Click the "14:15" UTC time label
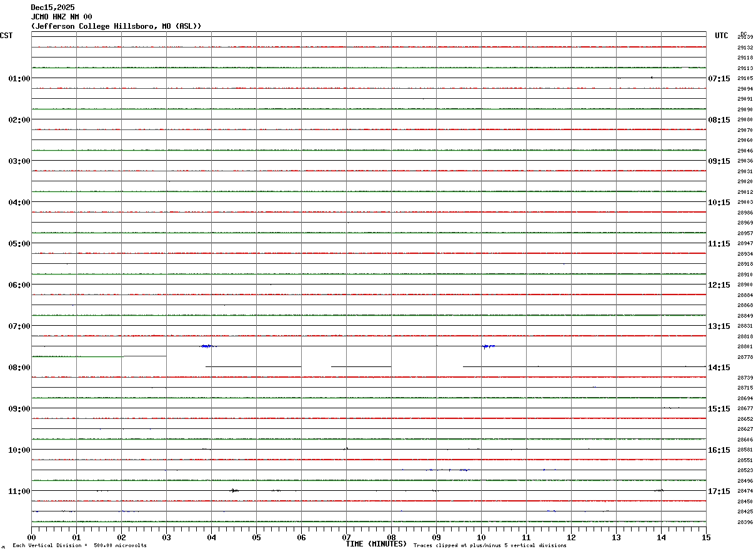Image resolution: width=756 pixels, height=554 pixels. point(719,367)
